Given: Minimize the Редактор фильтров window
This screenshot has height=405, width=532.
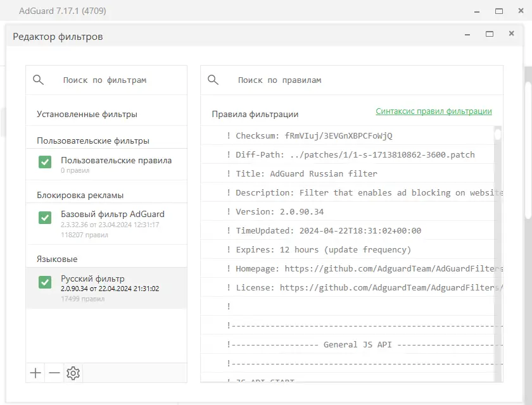Looking at the screenshot, I should tap(467, 34).
